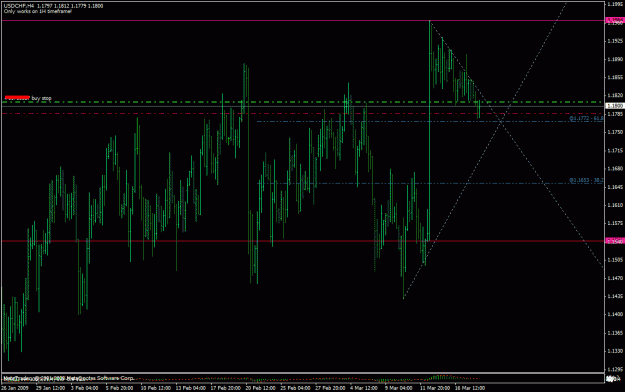This screenshot has width=625, height=392.
Task: Select the 'buy stop' label
Action: pyautogui.click(x=41, y=98)
